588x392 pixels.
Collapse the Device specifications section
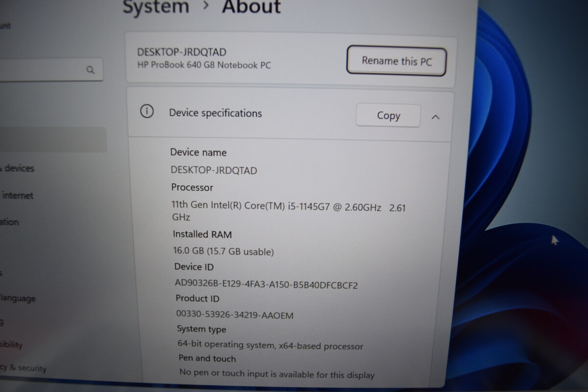435,117
